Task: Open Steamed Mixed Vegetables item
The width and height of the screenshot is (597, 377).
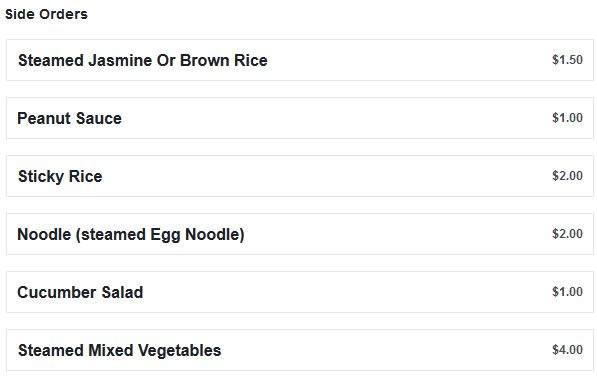Action: click(x=300, y=350)
